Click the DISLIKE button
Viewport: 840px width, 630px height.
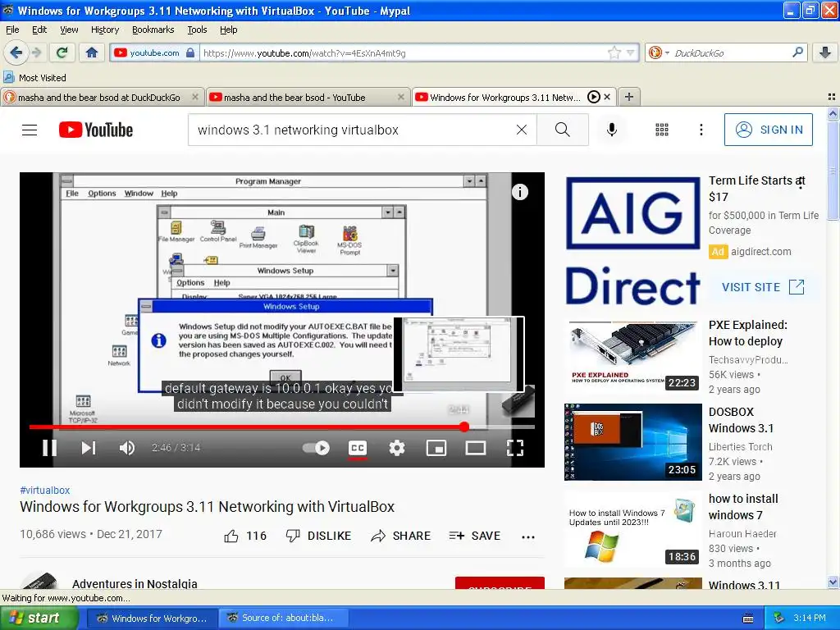[x=318, y=536]
